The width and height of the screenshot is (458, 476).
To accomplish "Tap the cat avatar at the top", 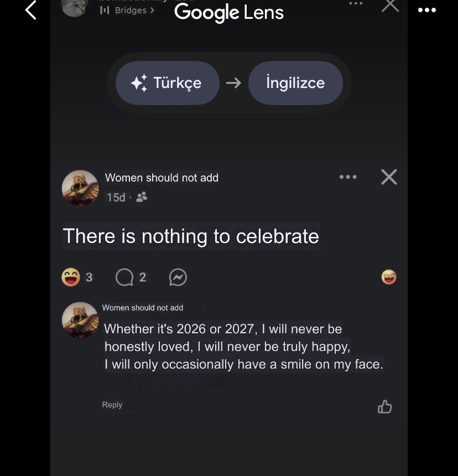I will coord(75,8).
